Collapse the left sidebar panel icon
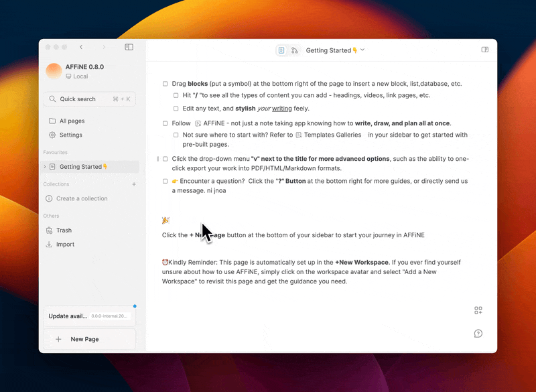The height and width of the screenshot is (392, 536). tap(129, 47)
